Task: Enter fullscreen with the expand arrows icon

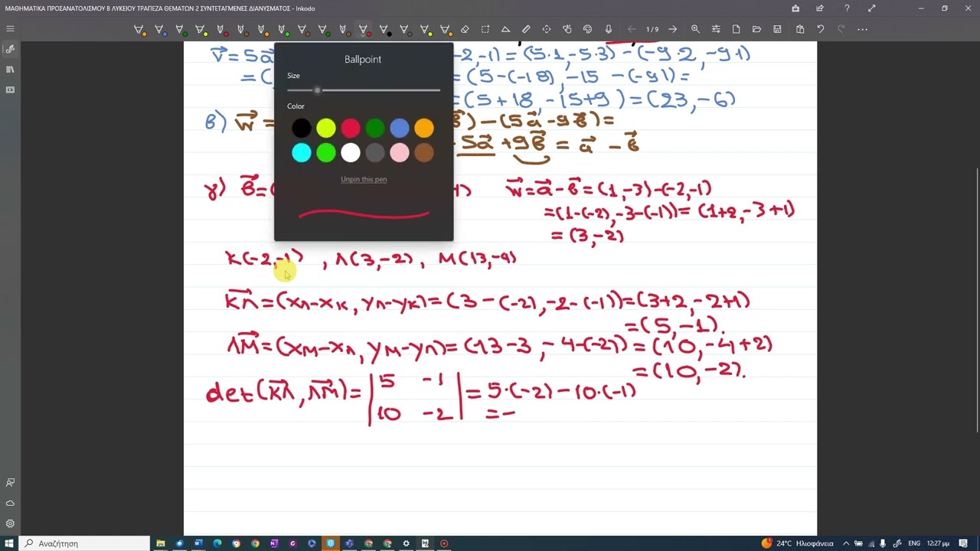Action: click(871, 8)
